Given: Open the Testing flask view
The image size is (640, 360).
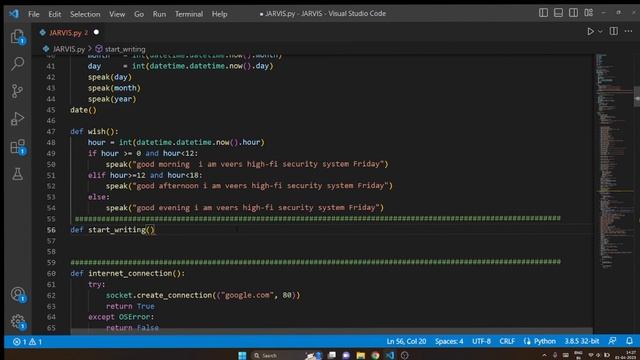Looking at the screenshot, I should coord(18,174).
